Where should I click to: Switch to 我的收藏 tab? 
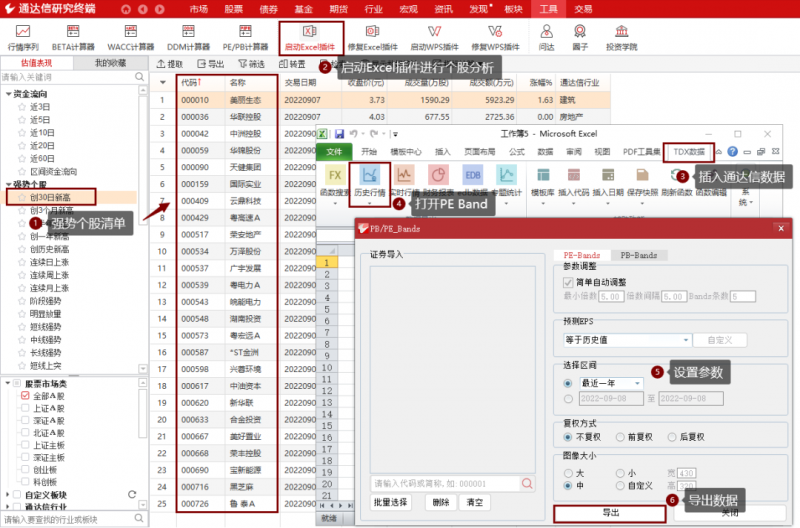click(x=111, y=63)
